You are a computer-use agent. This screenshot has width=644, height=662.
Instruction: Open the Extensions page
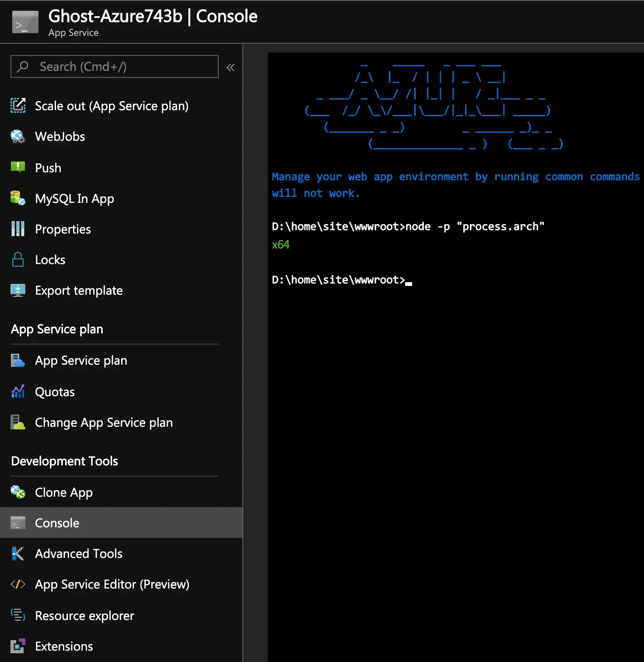[121, 646]
